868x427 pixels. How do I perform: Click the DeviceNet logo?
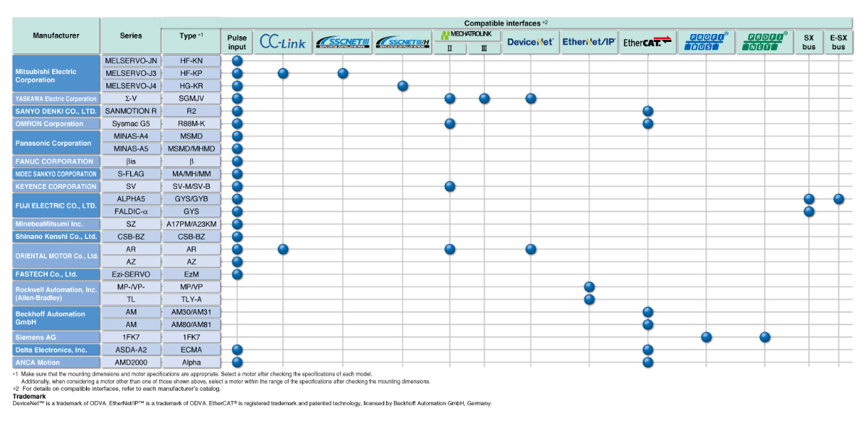point(530,42)
